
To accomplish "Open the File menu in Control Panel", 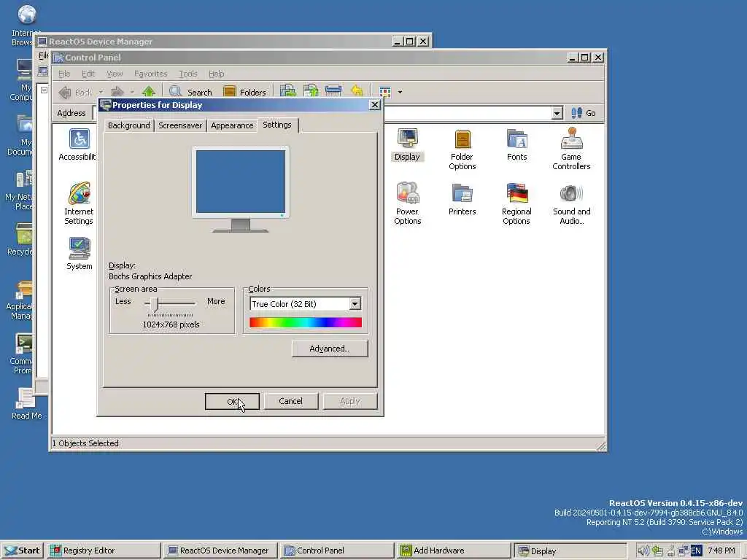I will click(64, 74).
